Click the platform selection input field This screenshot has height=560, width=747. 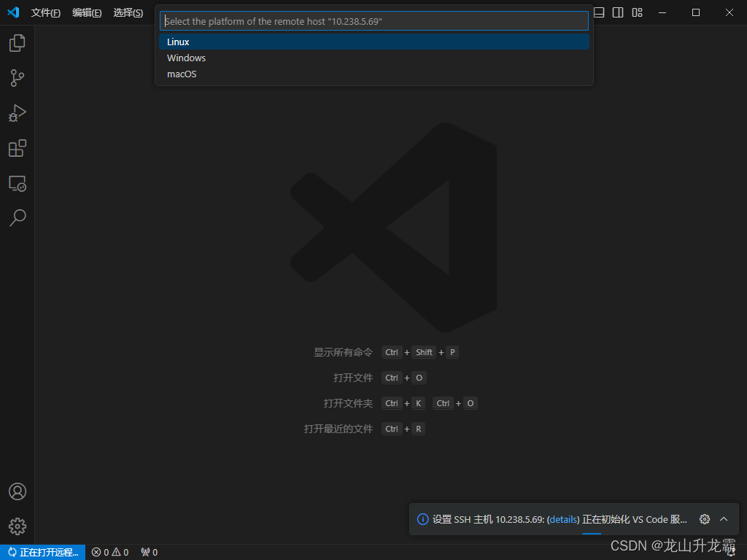pyautogui.click(x=373, y=20)
